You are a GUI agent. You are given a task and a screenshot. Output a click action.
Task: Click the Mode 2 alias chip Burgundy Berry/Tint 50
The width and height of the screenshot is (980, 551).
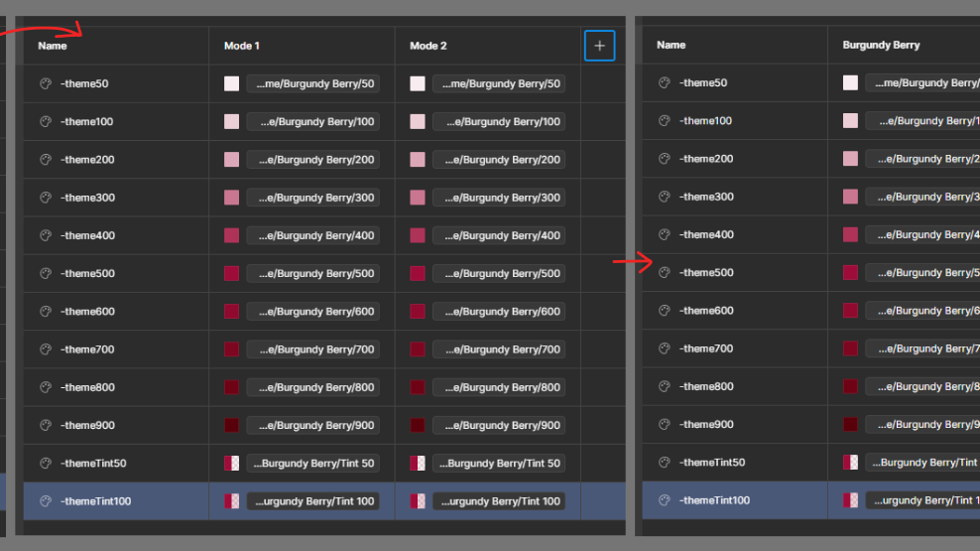click(499, 463)
